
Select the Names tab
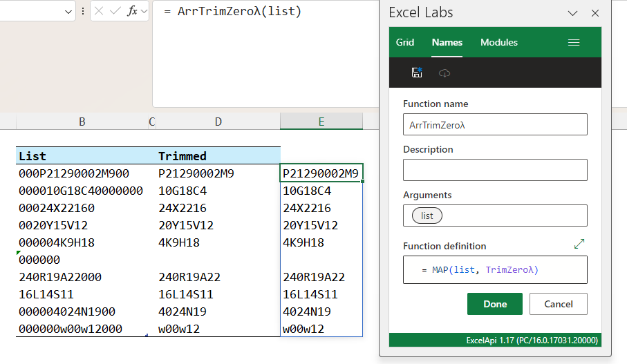(x=447, y=42)
